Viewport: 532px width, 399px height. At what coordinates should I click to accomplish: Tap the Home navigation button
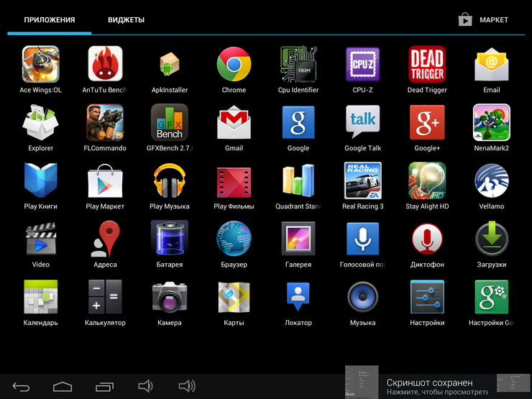63,387
